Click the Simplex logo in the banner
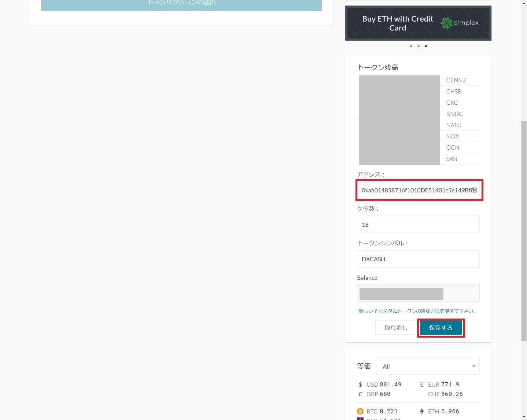 pos(460,23)
